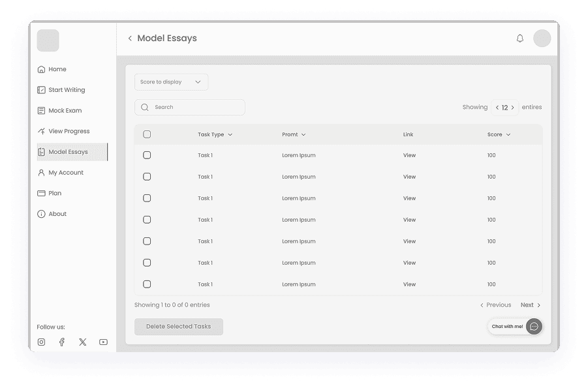The height and width of the screenshot is (388, 588).
Task: Click Delete Selected Tasks button
Action: pyautogui.click(x=178, y=327)
